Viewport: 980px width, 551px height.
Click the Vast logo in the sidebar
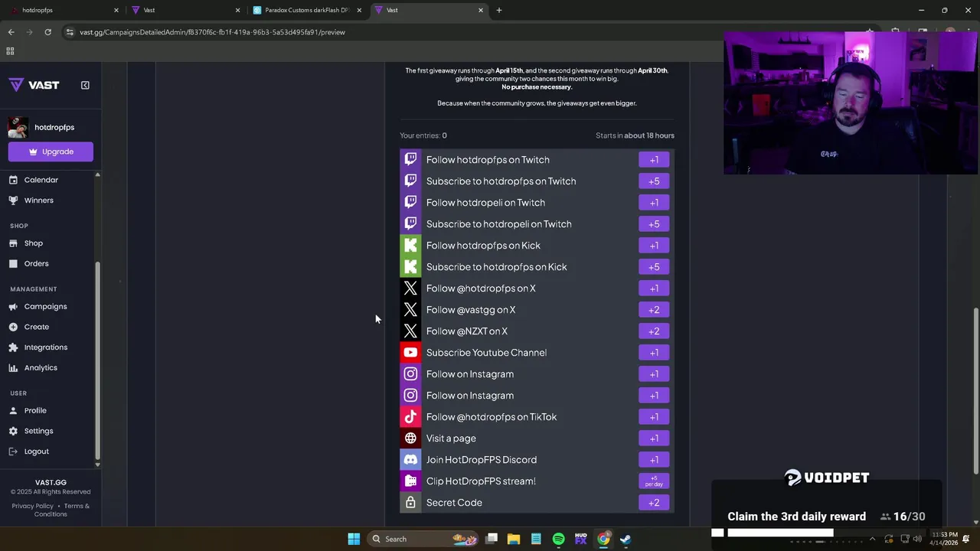[x=34, y=85]
